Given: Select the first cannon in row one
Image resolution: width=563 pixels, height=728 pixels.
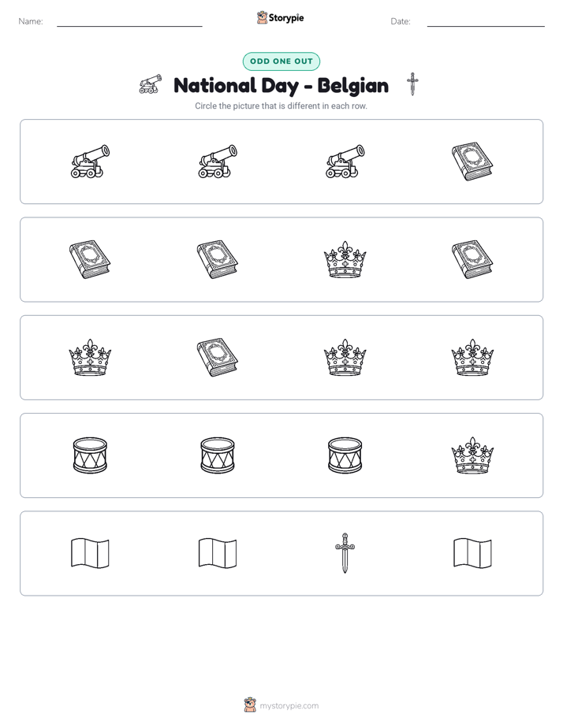Looking at the screenshot, I should 90,162.
